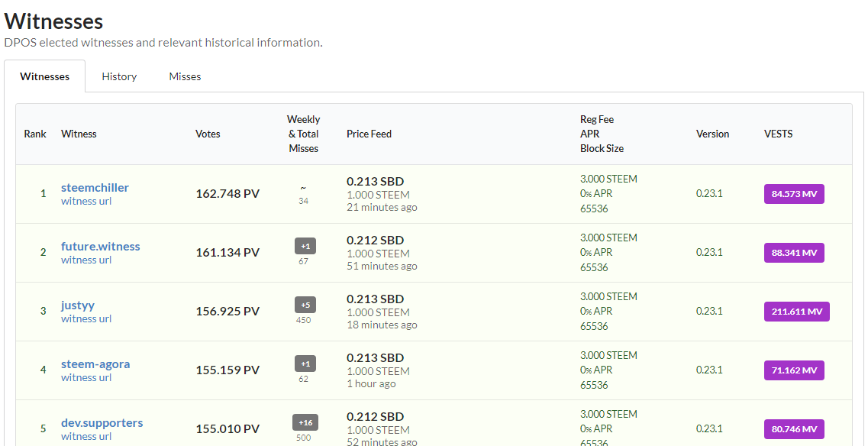Click the Price Feed column header
This screenshot has width=868, height=446.
(369, 134)
